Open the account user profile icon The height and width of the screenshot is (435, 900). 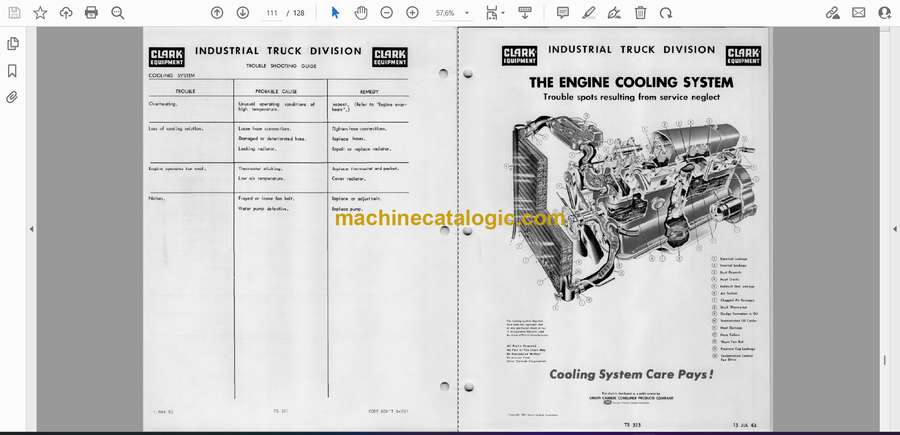(885, 13)
